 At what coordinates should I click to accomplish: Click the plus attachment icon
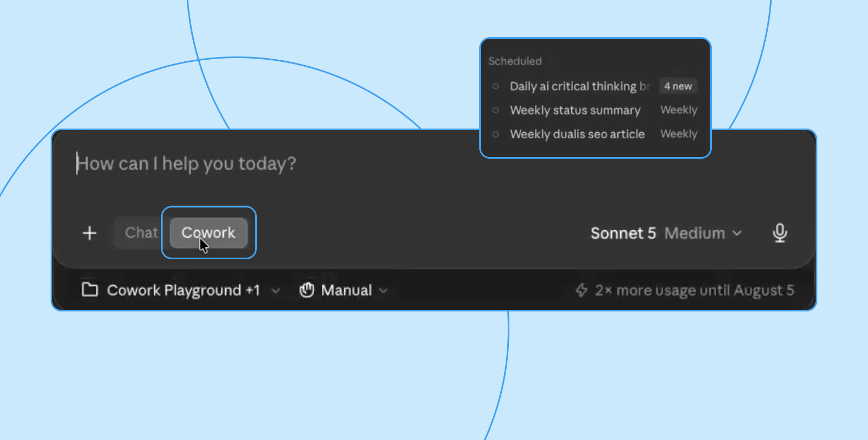point(89,233)
